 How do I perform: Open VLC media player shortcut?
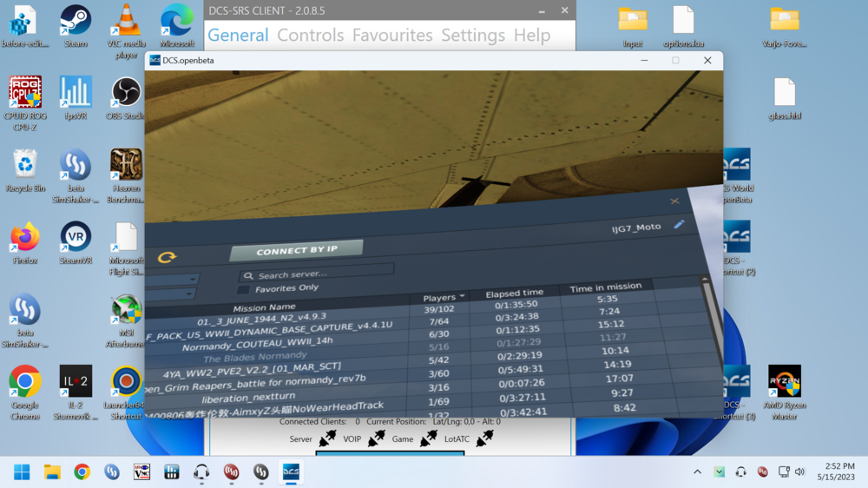click(126, 31)
